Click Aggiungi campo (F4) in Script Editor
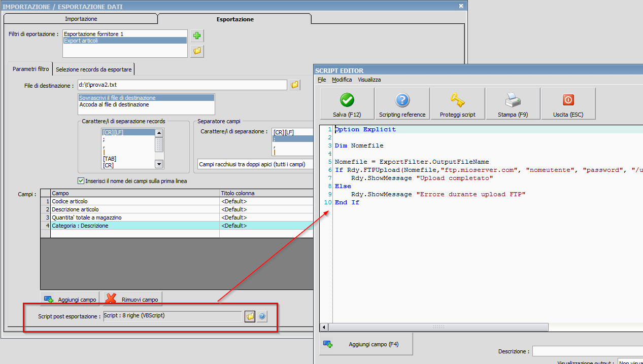 coord(366,344)
